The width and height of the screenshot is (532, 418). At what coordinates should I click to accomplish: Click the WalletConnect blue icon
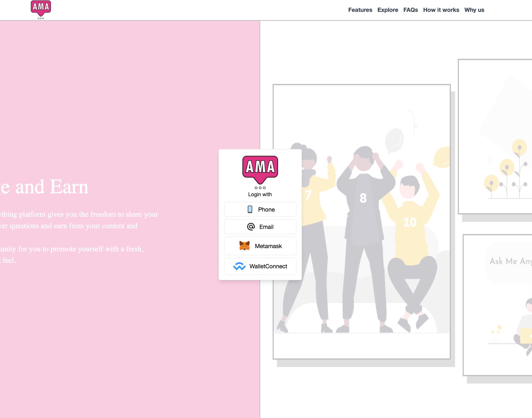[239, 266]
